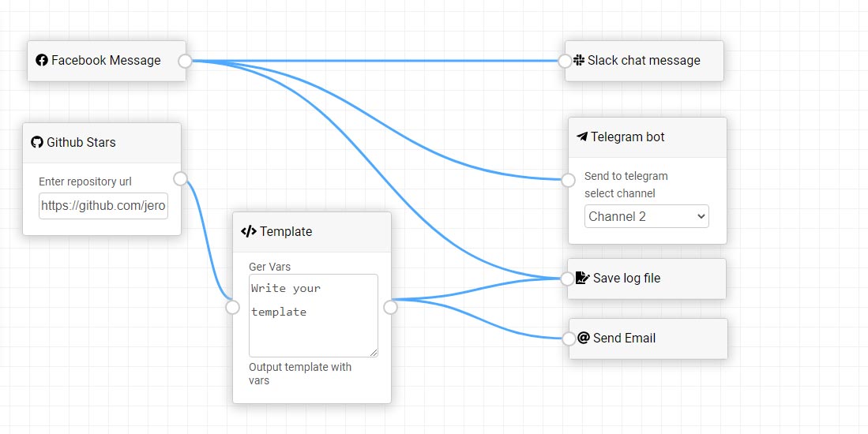Select the Slack chat message node title
868x434 pixels.
pyautogui.click(x=644, y=60)
